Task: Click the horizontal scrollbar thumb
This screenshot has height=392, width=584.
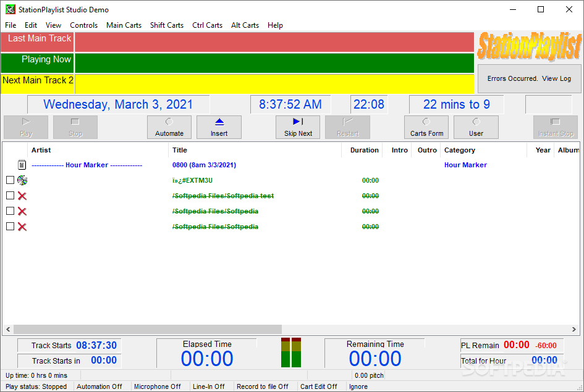Action: 148,329
